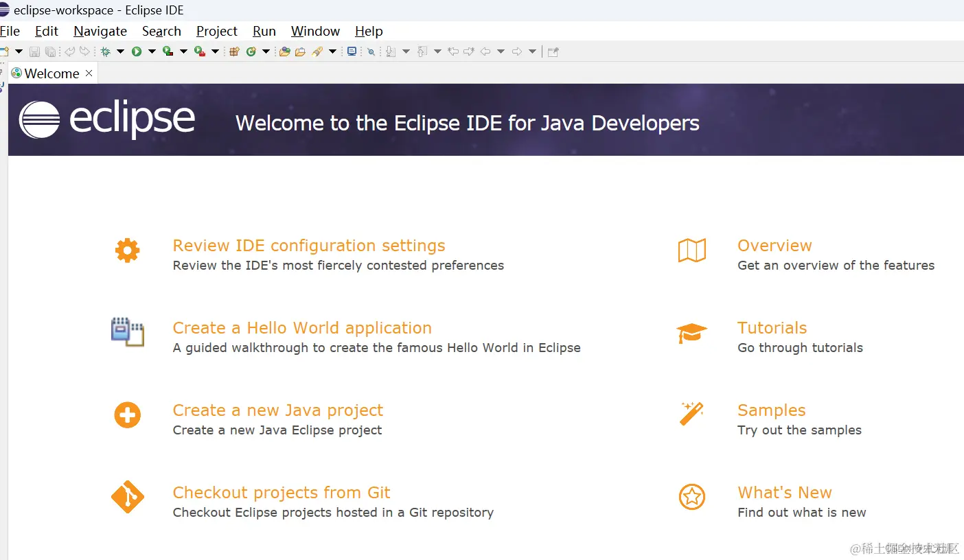The image size is (964, 560).
Task: Click the New Java Package icon
Action: (x=234, y=51)
